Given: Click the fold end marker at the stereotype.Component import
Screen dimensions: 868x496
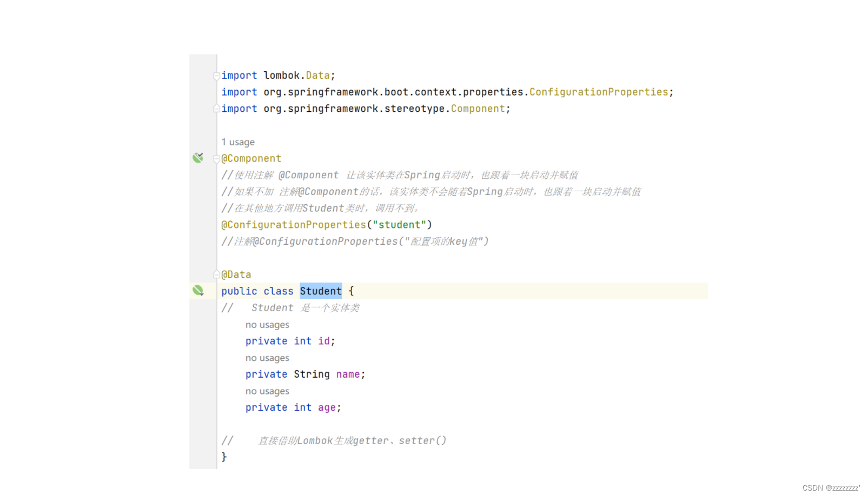Looking at the screenshot, I should pyautogui.click(x=216, y=109).
